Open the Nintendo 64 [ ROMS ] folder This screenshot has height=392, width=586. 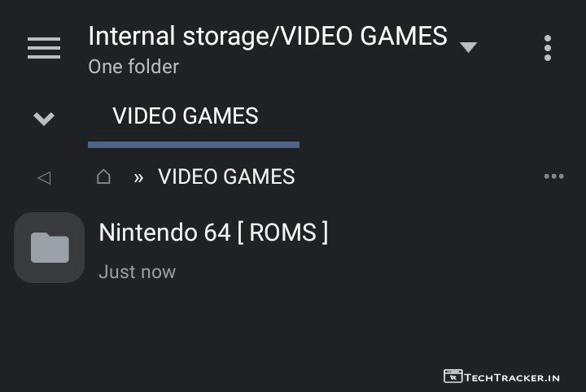[x=213, y=233]
